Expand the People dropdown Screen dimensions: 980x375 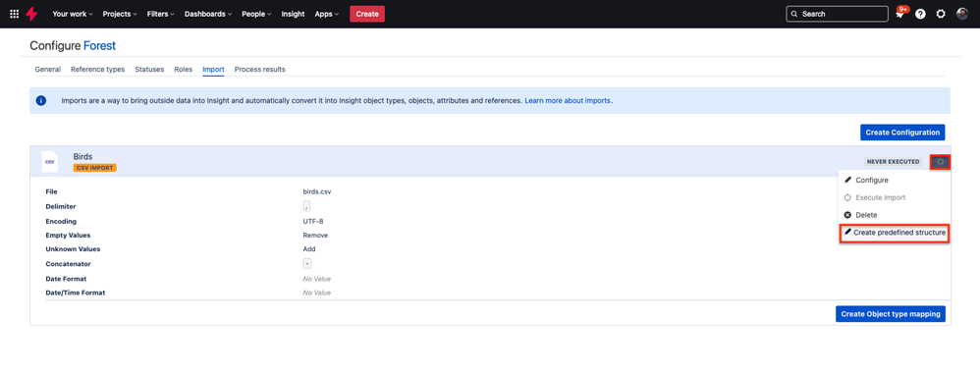point(256,14)
